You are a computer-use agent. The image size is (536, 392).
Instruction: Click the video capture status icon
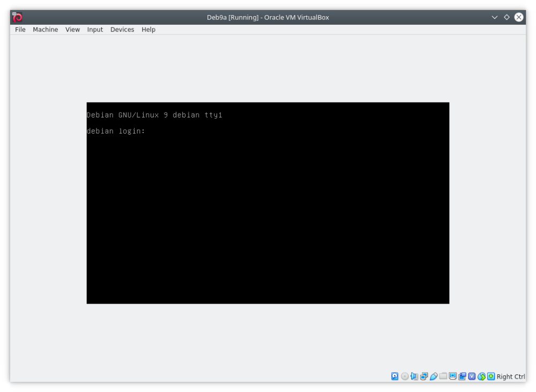462,376
